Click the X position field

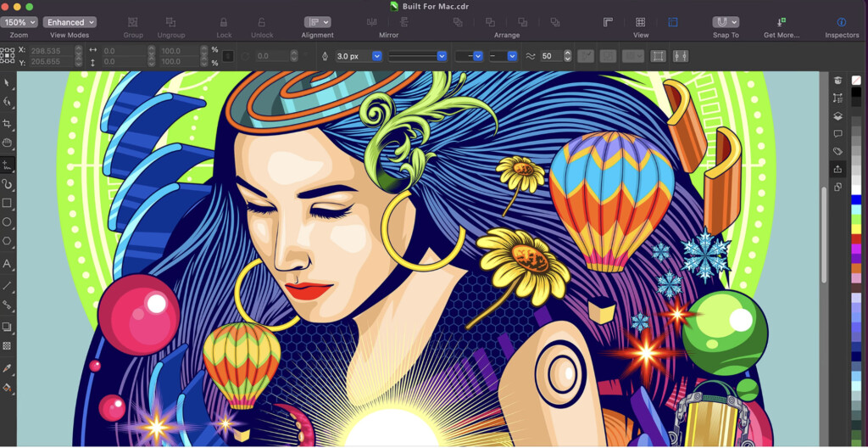click(50, 50)
